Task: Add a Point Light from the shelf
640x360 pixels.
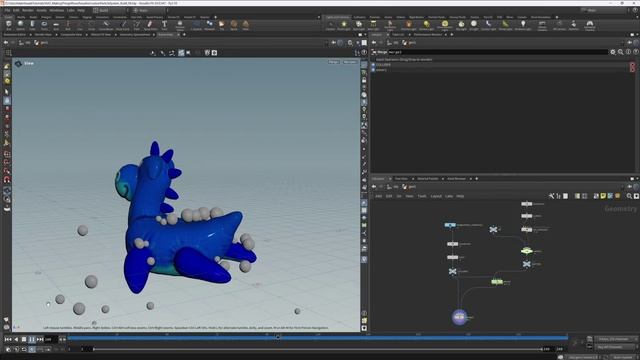Action: tap(344, 25)
